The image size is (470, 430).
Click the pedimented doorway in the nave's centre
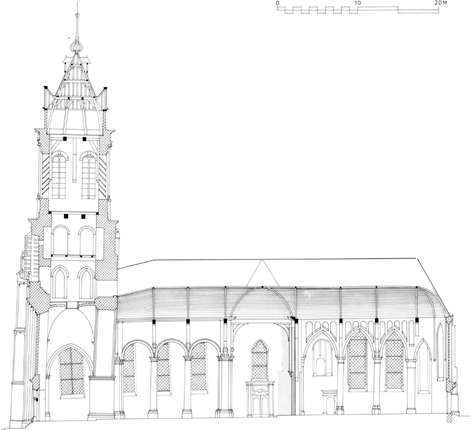pos(261,398)
